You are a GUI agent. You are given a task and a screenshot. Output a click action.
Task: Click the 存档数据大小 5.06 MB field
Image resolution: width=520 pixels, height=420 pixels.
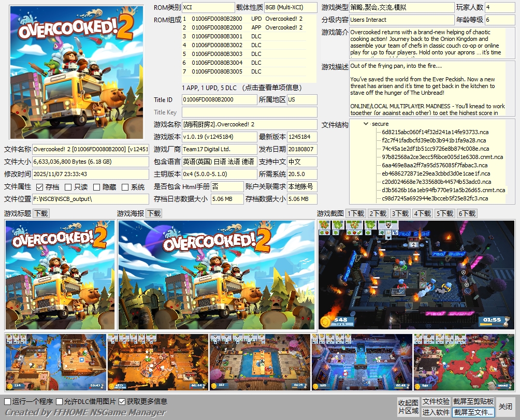point(302,199)
